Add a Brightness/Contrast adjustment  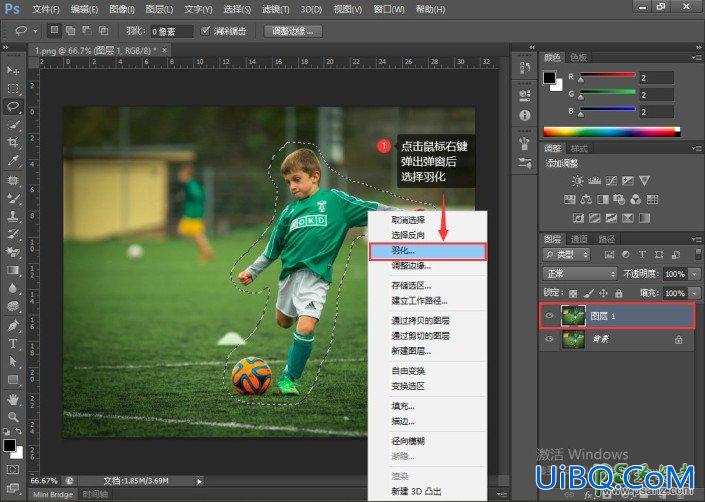tap(577, 181)
